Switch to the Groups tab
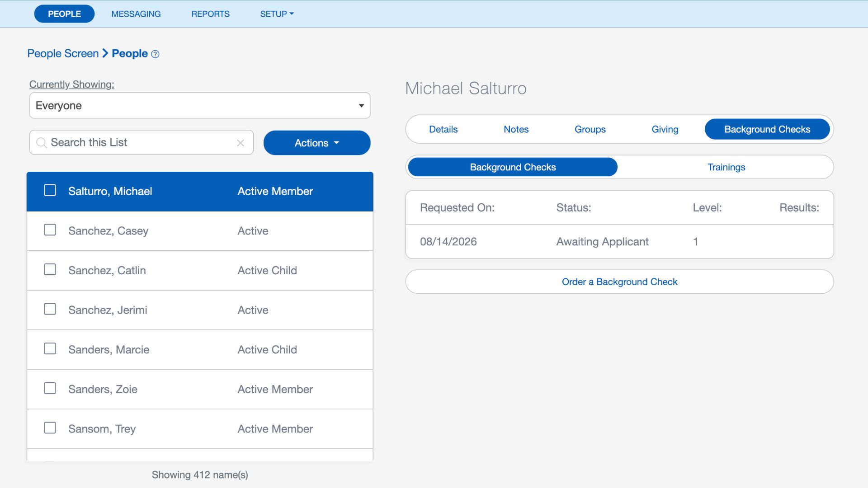The image size is (868, 488). [590, 130]
